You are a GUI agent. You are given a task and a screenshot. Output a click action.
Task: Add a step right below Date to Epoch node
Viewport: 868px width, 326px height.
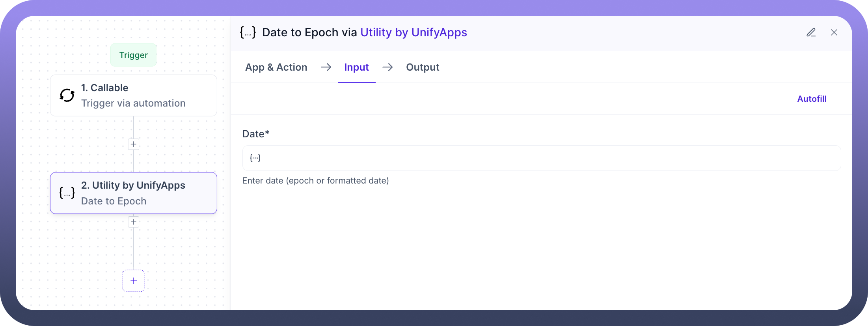pos(134,222)
